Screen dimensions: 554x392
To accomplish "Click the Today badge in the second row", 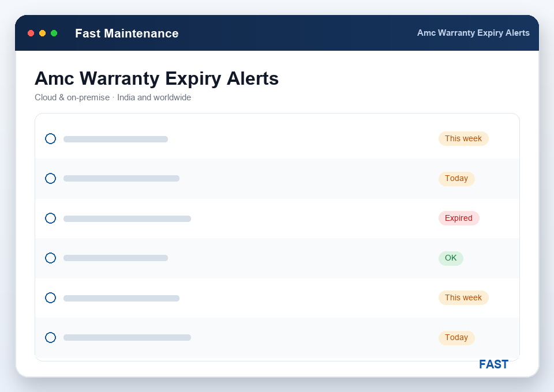I will click(456, 178).
